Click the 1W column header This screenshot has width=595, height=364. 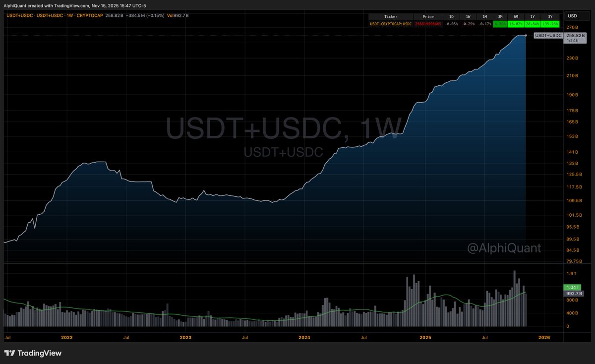pos(468,17)
